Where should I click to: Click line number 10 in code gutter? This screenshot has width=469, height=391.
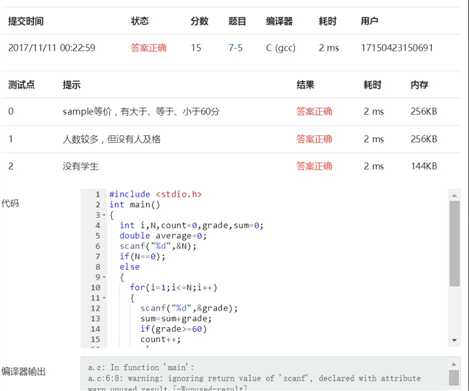[x=96, y=287]
